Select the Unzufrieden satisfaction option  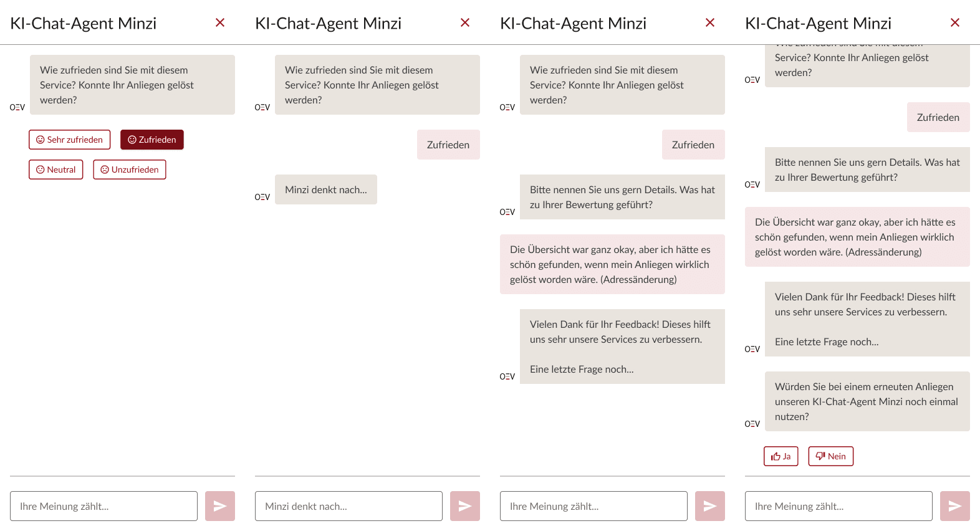pyautogui.click(x=129, y=169)
